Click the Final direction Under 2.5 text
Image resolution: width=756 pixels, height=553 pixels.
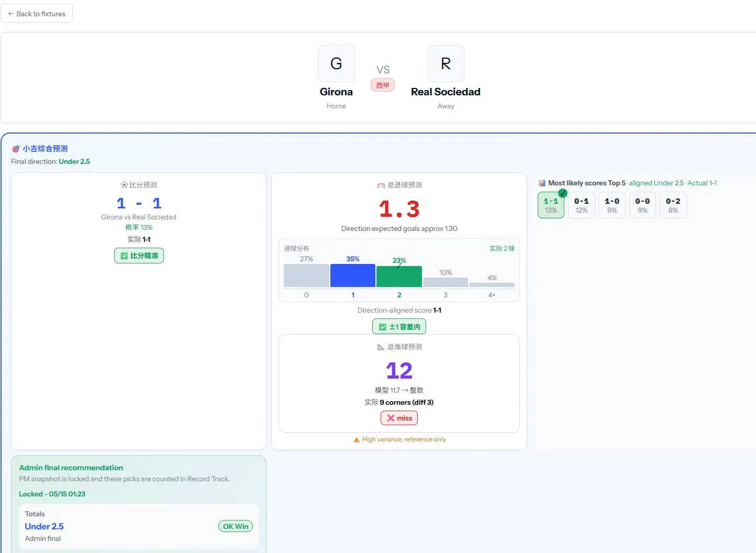coord(50,161)
